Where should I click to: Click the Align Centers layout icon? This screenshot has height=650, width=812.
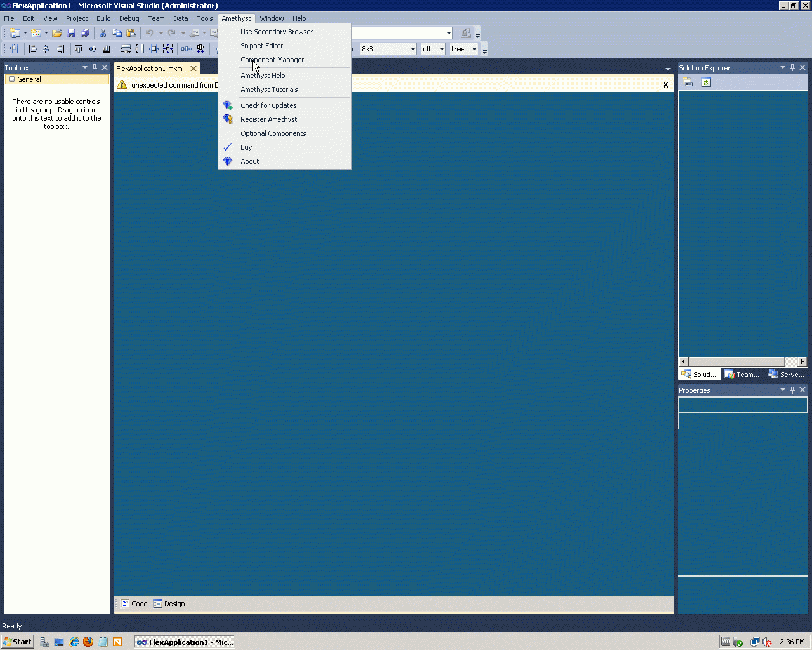tap(46, 49)
